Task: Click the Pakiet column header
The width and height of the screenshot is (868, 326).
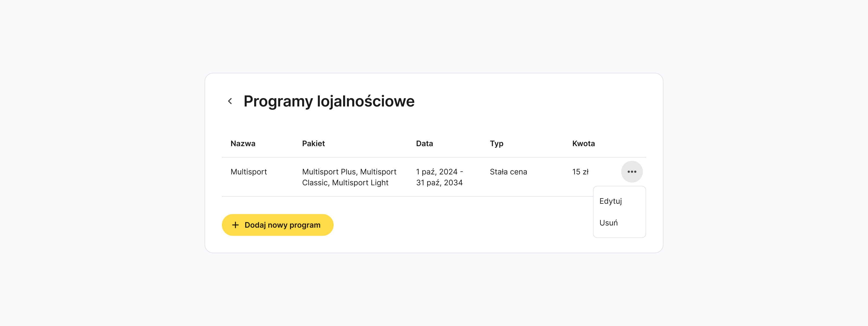Action: 313,143
